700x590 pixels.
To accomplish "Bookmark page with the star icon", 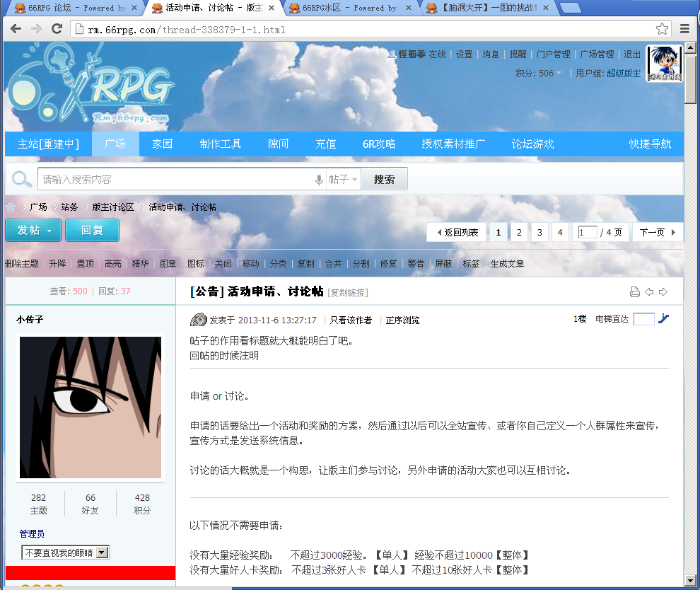I will pyautogui.click(x=662, y=29).
